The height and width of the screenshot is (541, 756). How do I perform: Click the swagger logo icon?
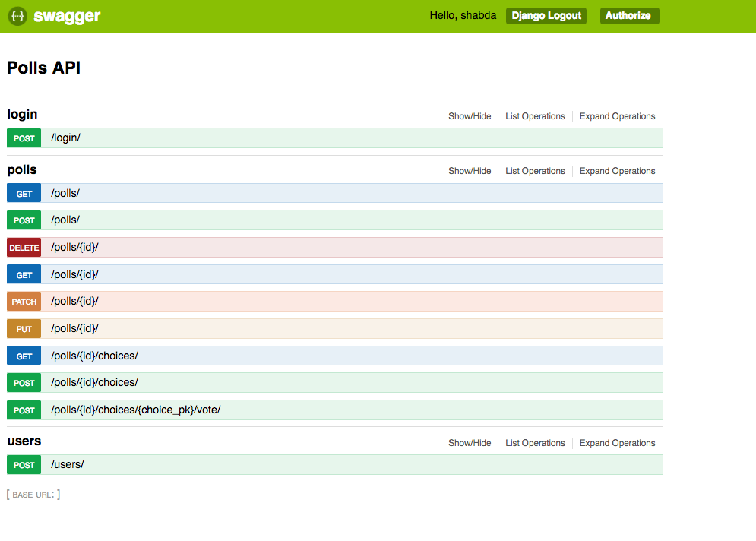coord(17,15)
